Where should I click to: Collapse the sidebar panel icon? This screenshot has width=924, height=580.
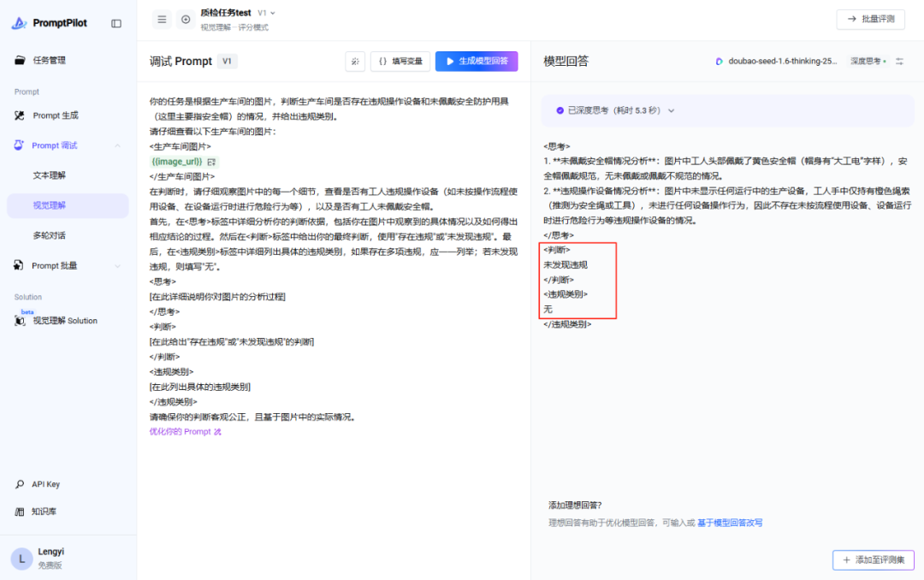[116, 24]
